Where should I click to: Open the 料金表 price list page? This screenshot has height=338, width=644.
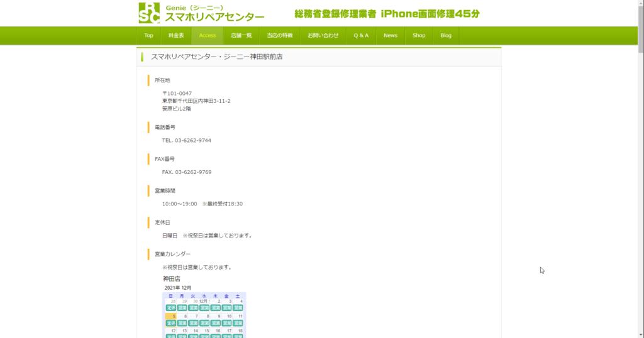176,35
